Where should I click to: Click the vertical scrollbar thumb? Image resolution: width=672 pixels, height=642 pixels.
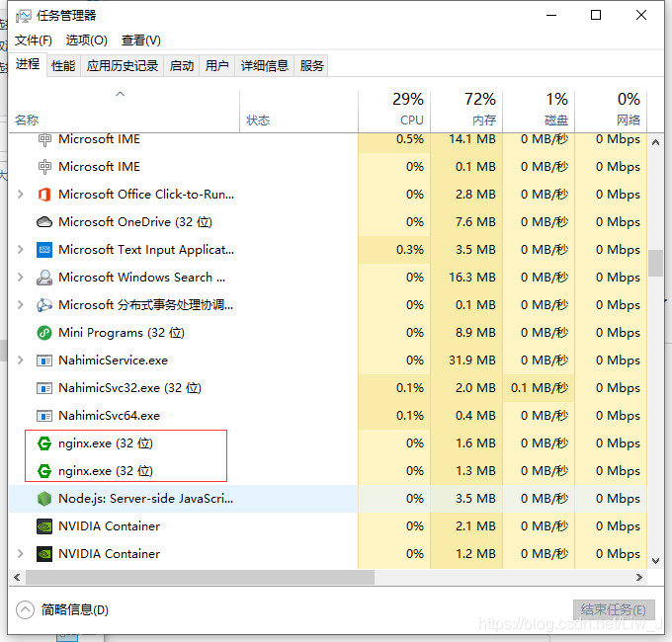point(655,264)
